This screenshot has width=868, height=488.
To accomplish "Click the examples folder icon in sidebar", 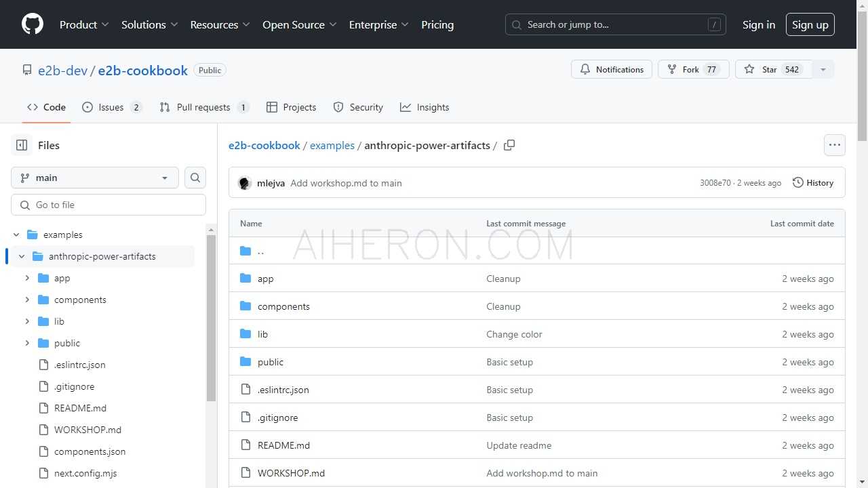I will coord(32,235).
